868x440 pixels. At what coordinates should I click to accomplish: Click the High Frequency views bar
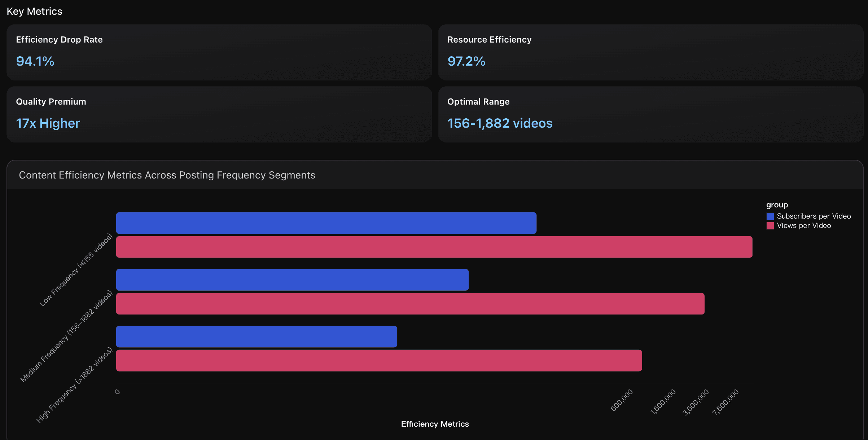[x=379, y=360]
